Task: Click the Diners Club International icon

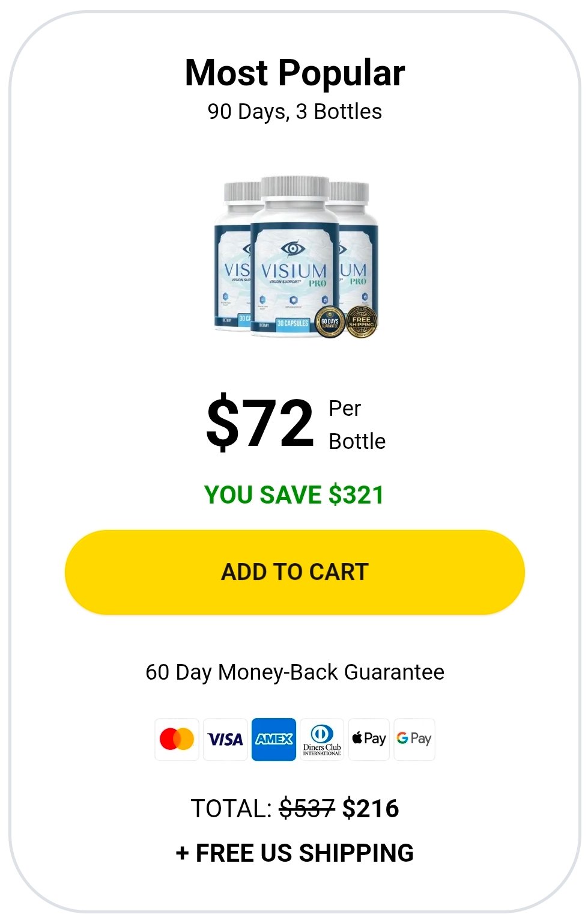Action: (x=322, y=739)
